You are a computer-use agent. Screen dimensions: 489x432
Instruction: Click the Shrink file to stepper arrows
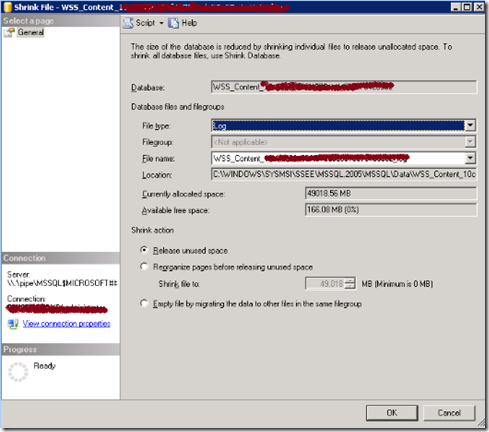pyautogui.click(x=350, y=284)
